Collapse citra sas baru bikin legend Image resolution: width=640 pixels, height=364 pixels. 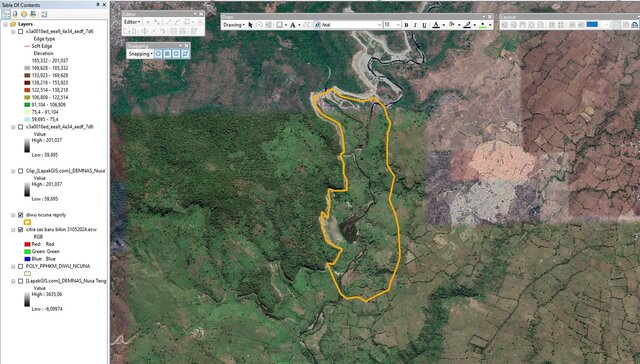[x=13, y=230]
